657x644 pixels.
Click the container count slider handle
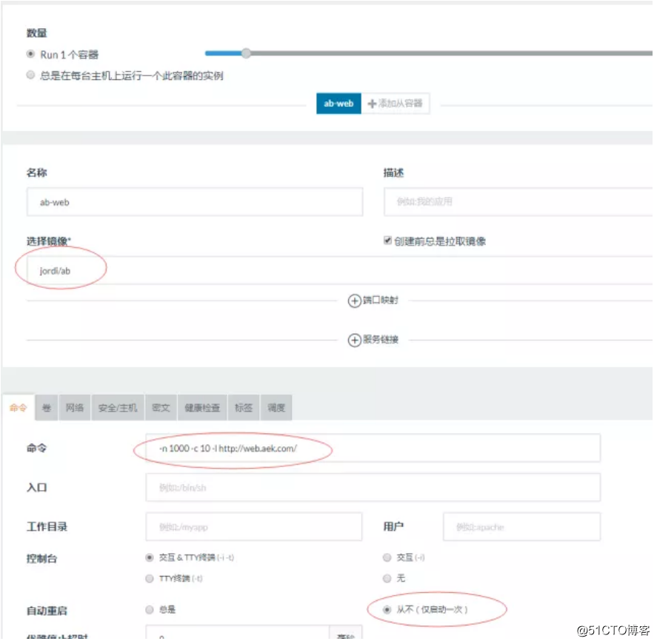247,53
